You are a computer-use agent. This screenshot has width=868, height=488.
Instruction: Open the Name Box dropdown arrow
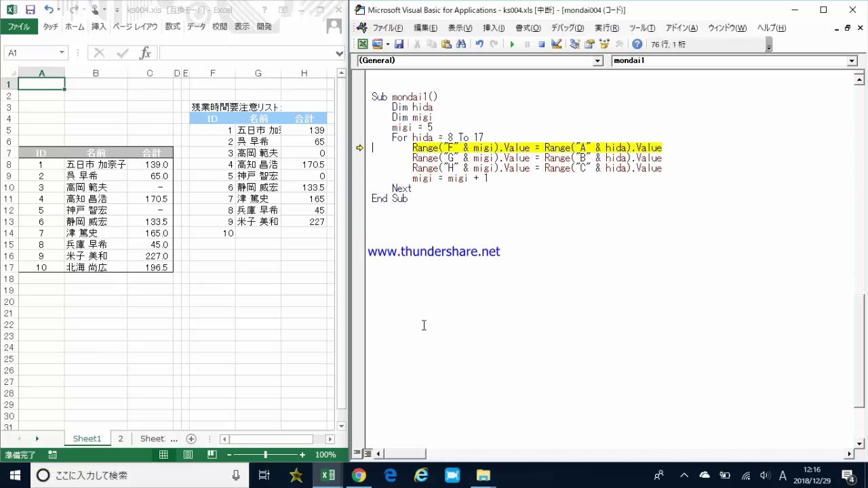click(62, 53)
